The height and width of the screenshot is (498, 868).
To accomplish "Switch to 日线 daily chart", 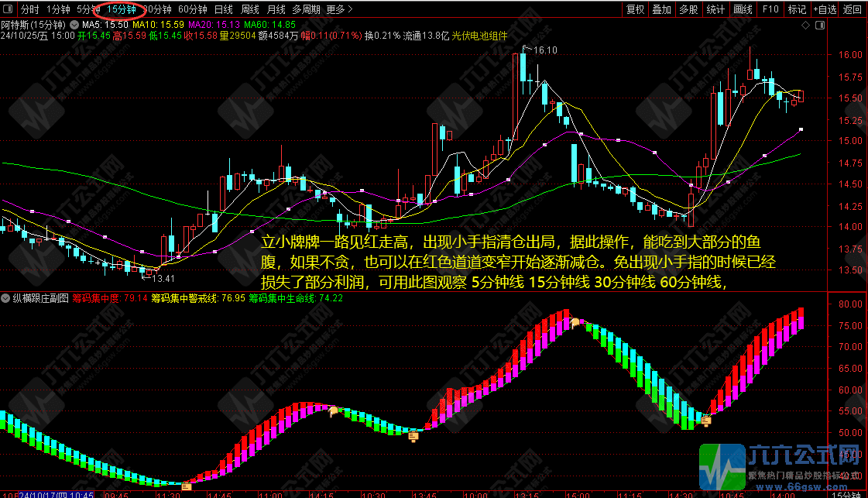I will tap(224, 9).
